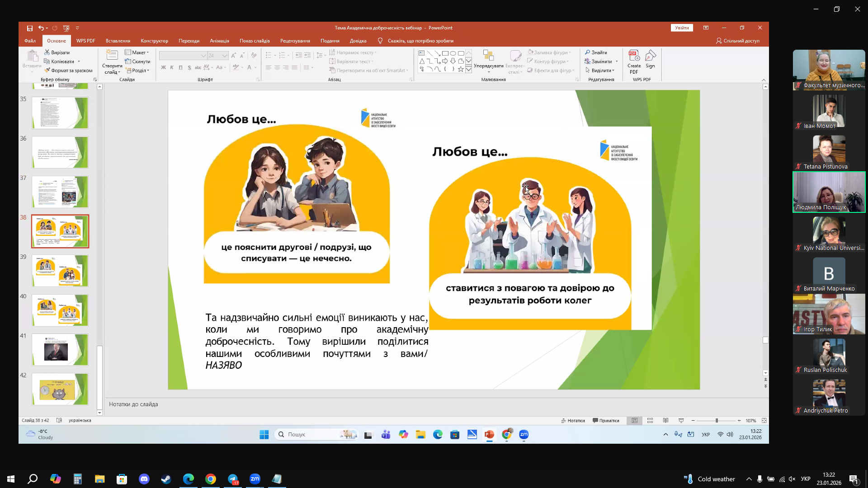868x488 pixels.
Task: Expand the Layout (Макет) dropdown
Action: coord(137,52)
